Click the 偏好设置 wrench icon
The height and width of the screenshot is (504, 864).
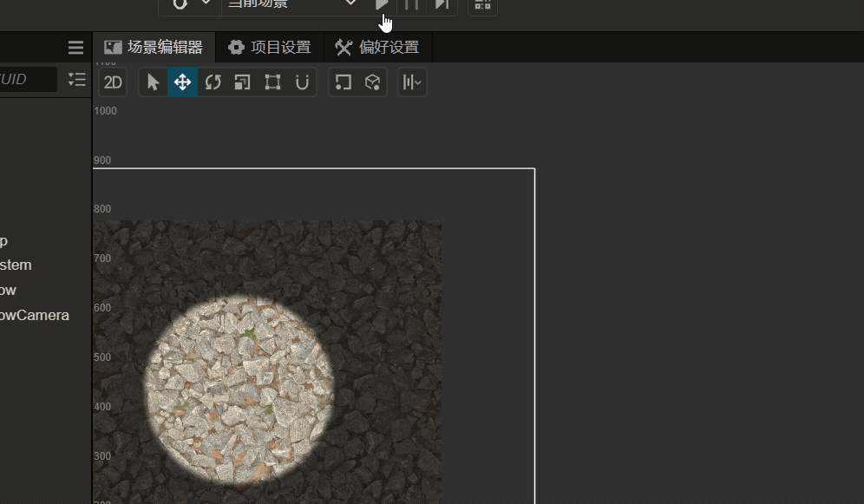pyautogui.click(x=344, y=48)
